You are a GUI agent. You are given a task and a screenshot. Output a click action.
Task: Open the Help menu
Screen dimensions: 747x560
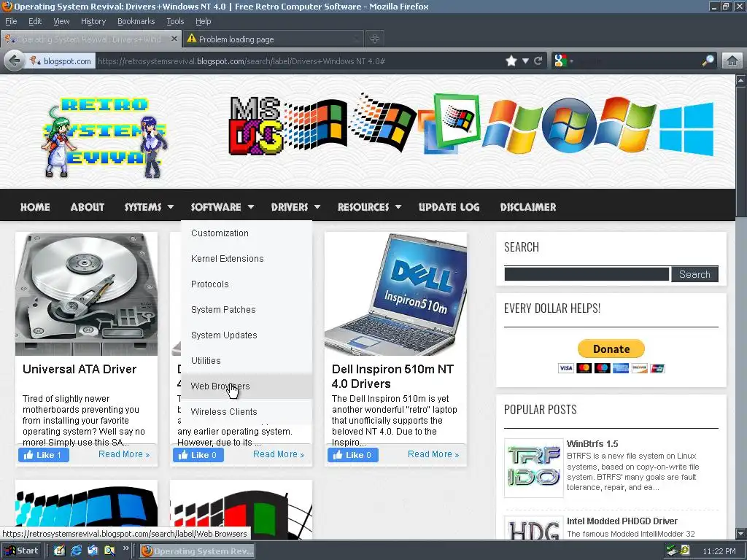coord(203,21)
